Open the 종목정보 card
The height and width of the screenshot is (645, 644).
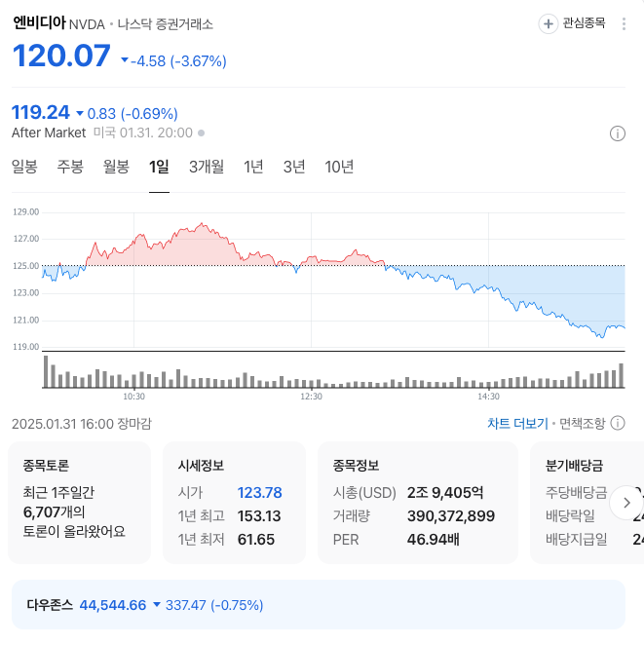418,503
